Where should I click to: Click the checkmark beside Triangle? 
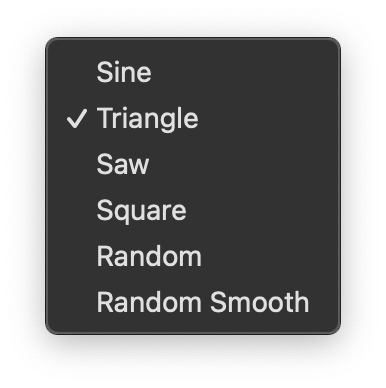[x=77, y=118]
